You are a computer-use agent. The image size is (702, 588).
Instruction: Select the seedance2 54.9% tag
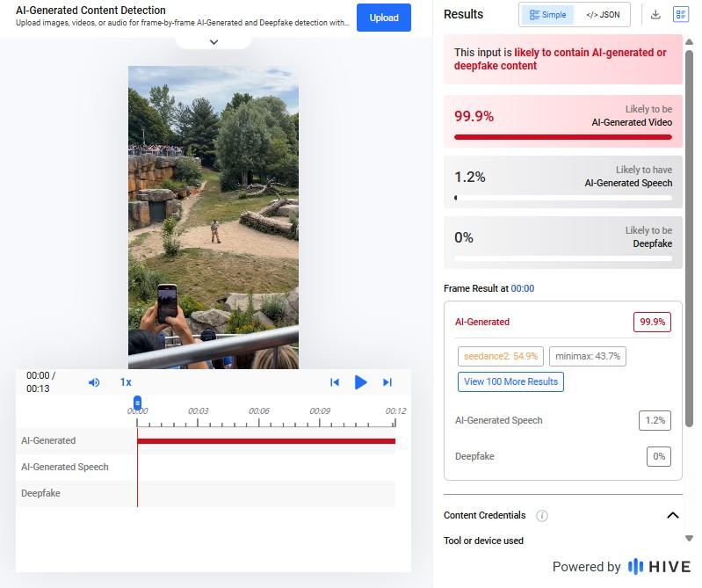(x=501, y=356)
